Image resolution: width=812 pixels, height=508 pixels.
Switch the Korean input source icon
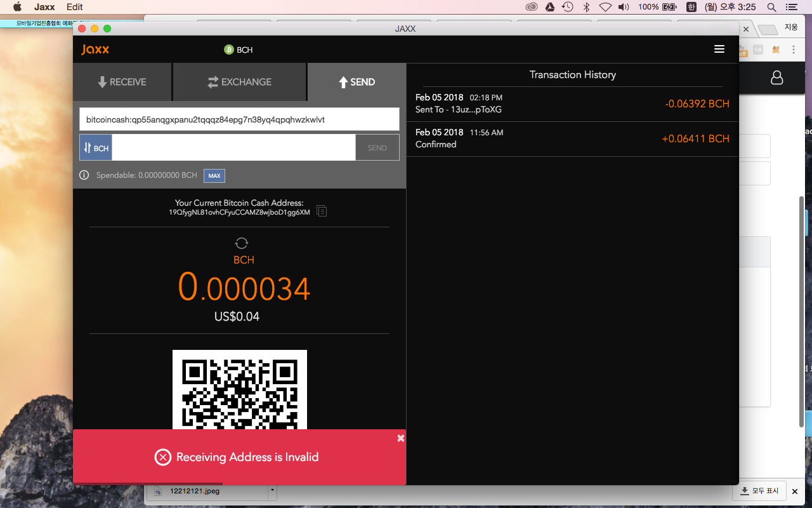pos(691,7)
